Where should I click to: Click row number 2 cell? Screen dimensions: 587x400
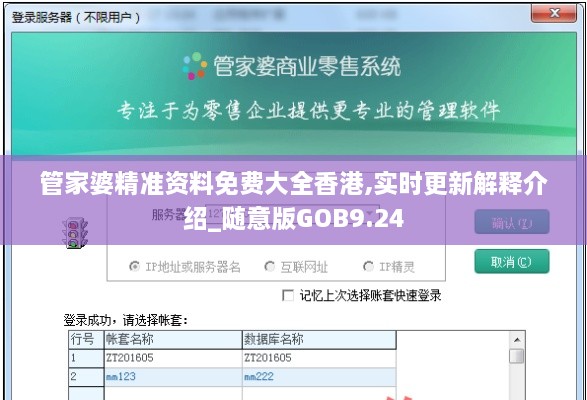pos(86,377)
